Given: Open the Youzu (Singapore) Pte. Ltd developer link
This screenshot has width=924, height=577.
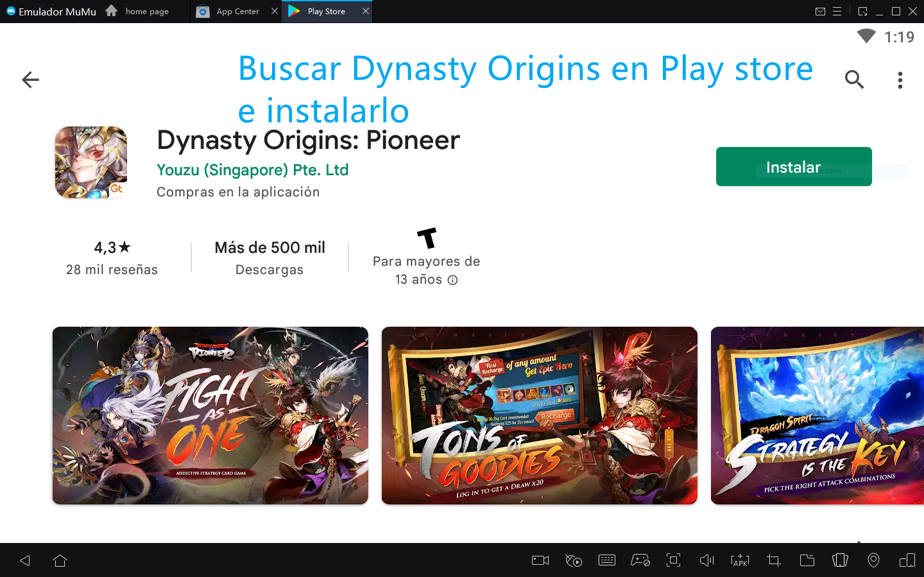Looking at the screenshot, I should 252,170.
